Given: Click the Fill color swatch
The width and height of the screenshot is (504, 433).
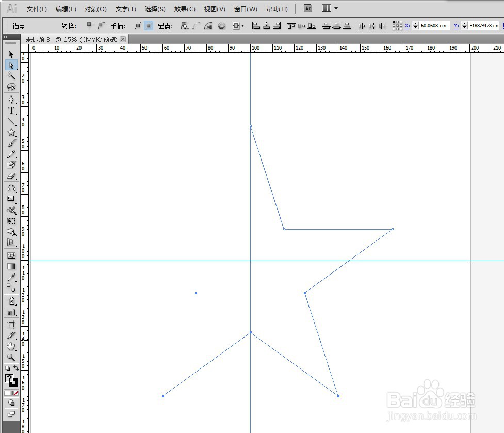Looking at the screenshot, I should 9,378.
